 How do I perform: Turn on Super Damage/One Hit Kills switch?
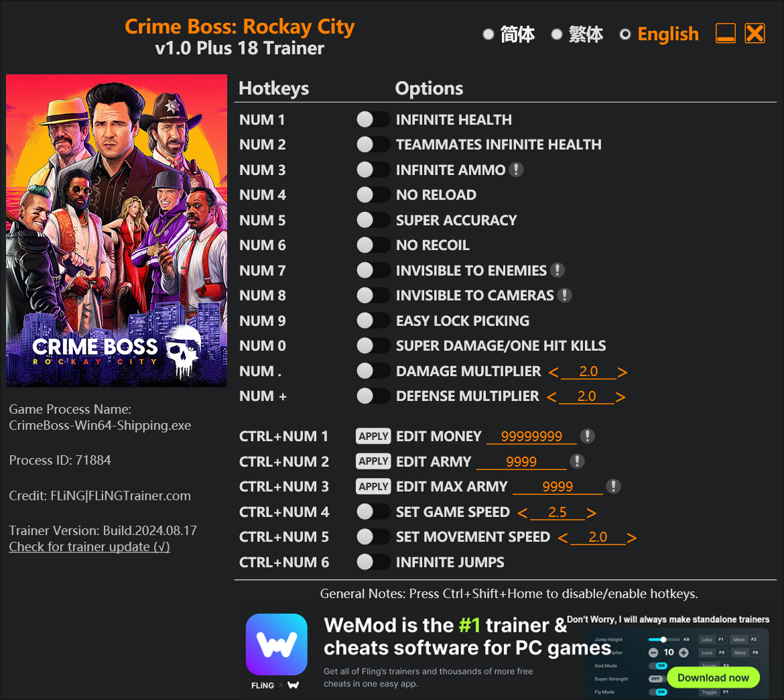373,345
